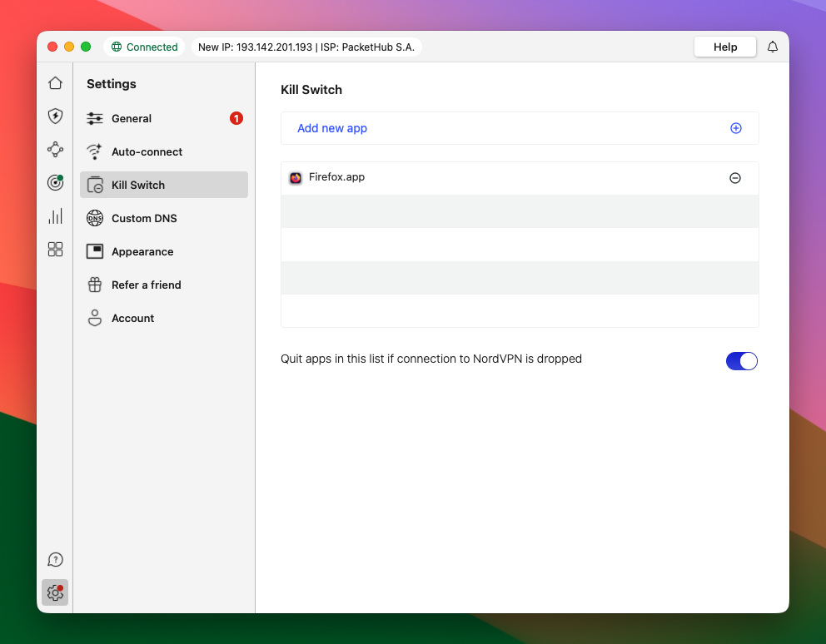Open the grid apps icon in sidebar
Viewport: 826px width, 644px height.
[x=55, y=250]
